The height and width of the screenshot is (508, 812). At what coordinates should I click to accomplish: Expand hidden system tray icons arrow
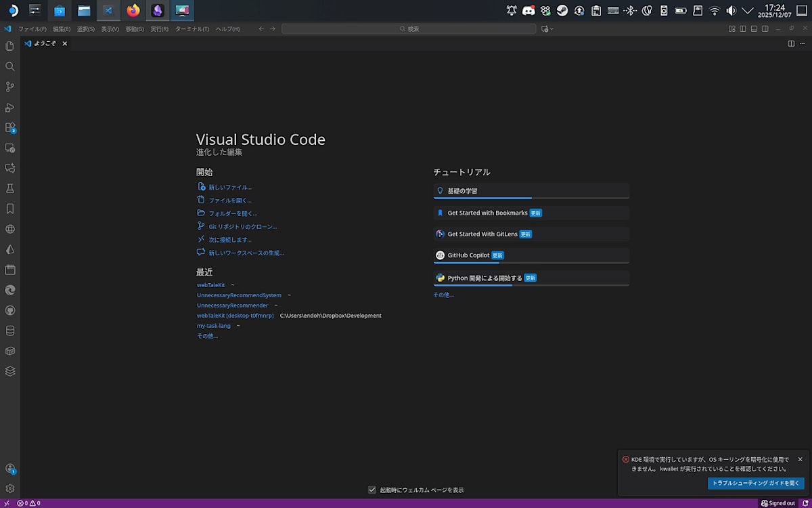coord(748,10)
